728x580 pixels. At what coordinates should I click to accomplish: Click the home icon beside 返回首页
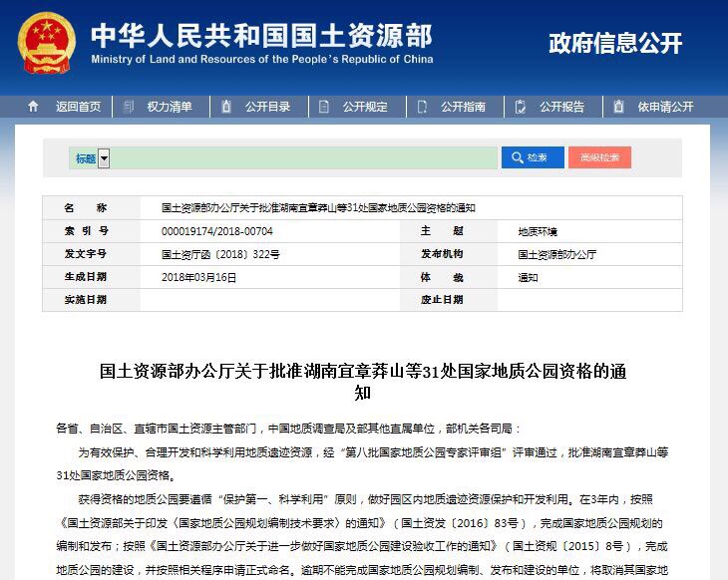click(x=33, y=107)
